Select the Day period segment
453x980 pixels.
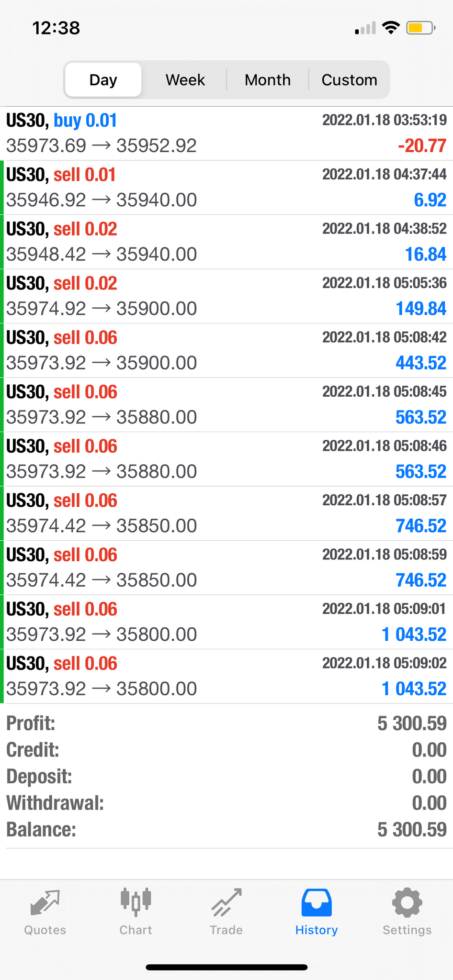tap(103, 80)
